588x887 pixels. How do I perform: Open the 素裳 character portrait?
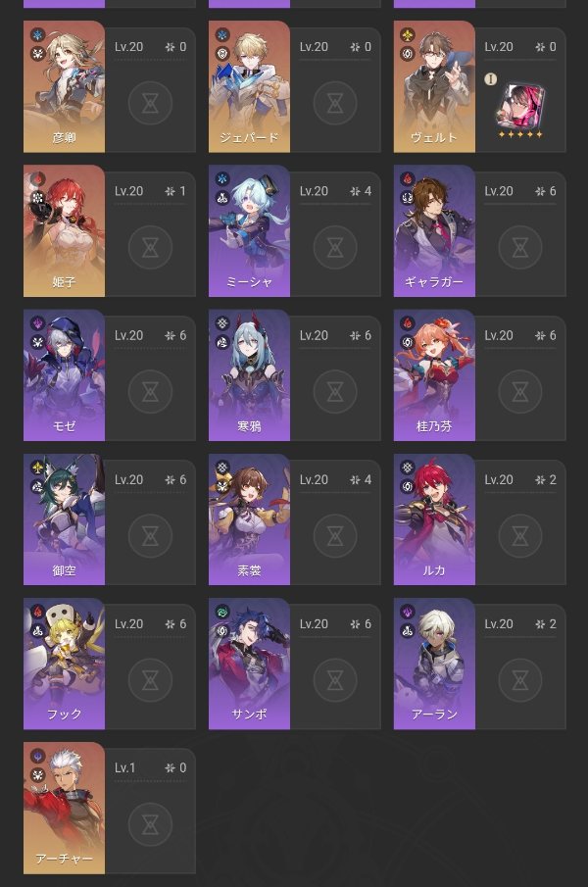[249, 519]
